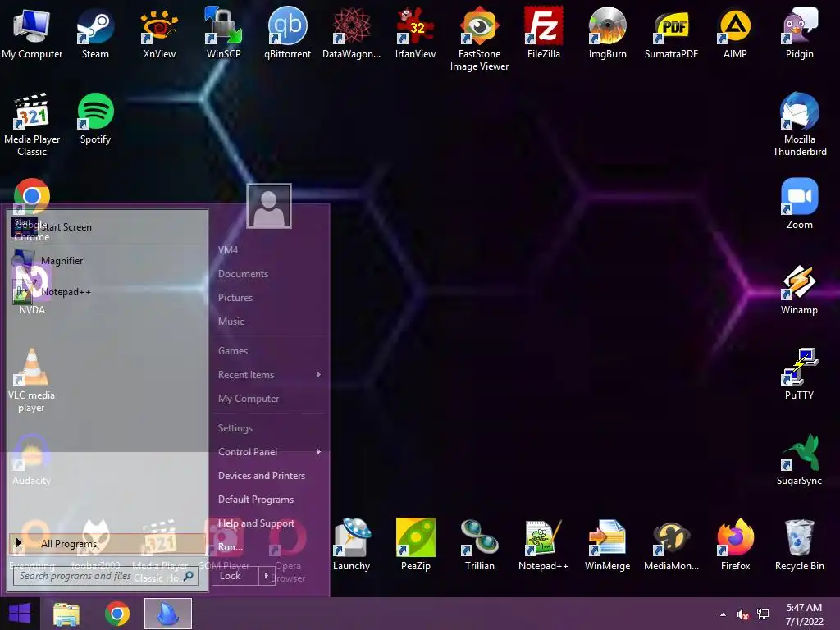Open Music in start menu
This screenshot has height=630, width=840.
[231, 322]
